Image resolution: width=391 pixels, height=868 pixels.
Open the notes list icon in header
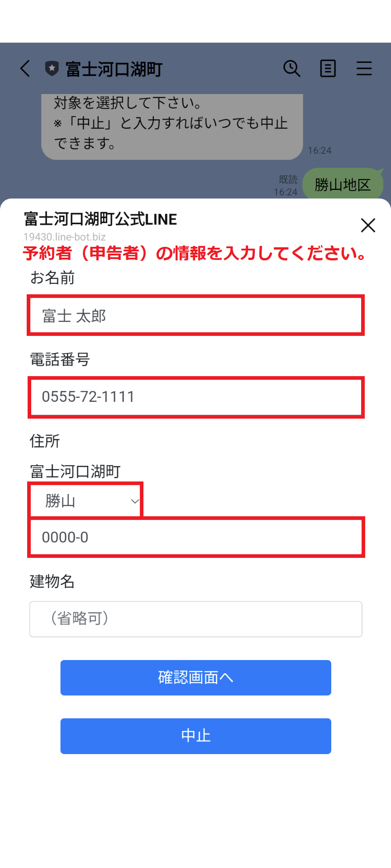click(x=328, y=69)
